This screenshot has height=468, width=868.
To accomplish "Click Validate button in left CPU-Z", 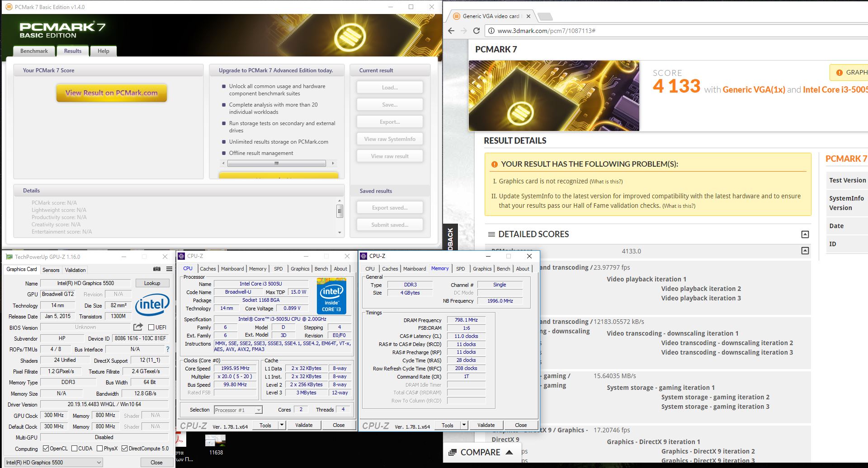I will tap(304, 425).
